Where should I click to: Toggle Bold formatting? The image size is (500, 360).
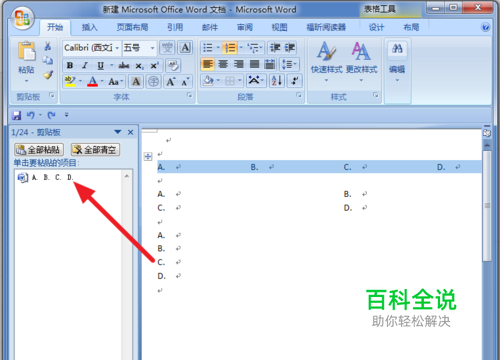[x=70, y=65]
